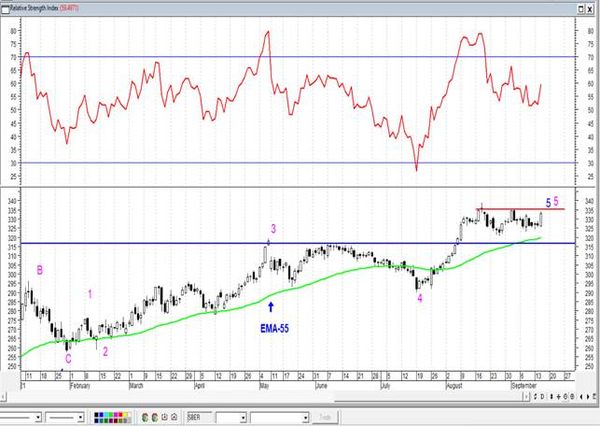The width and height of the screenshot is (600, 426).
Task: Click the first round face icon in bottom toolbar
Action: (x=145, y=417)
